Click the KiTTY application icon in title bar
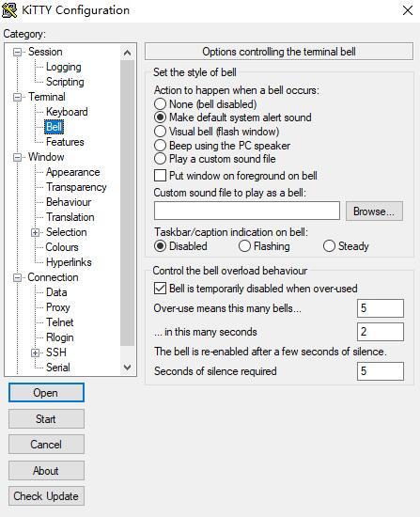This screenshot has width=420, height=517. point(9,10)
